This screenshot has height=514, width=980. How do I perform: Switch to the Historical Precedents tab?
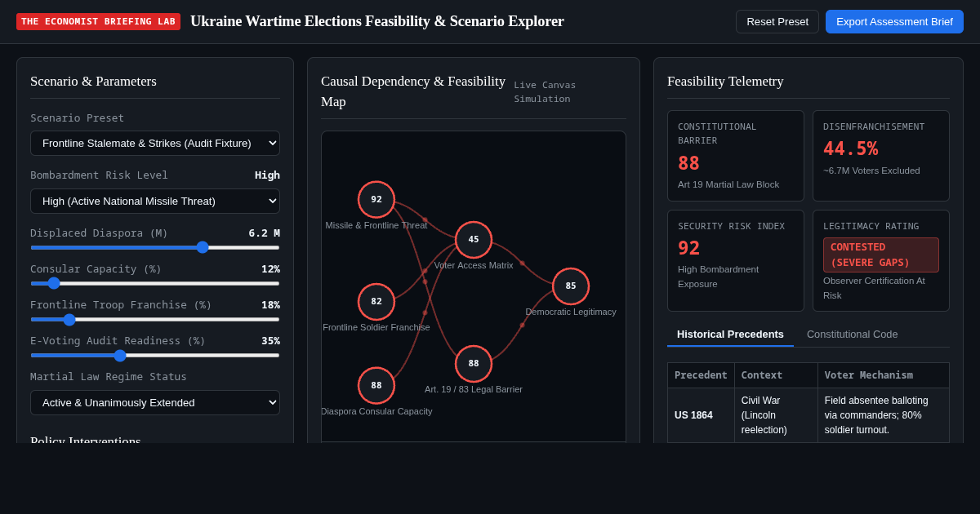730,334
